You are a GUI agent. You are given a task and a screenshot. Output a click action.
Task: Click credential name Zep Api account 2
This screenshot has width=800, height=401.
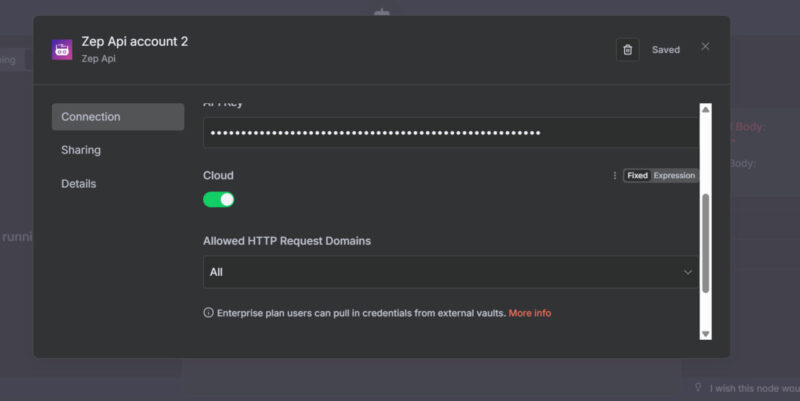134,41
